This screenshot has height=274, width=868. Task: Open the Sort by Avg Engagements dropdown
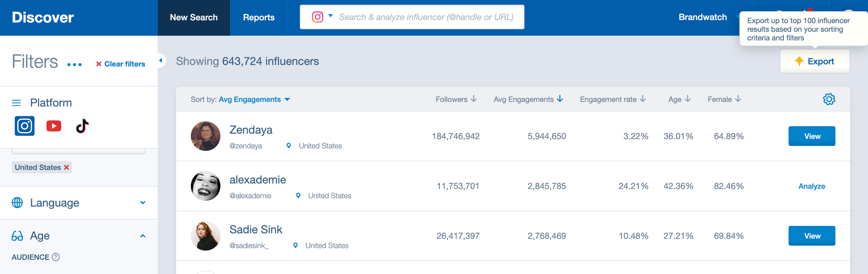pyautogui.click(x=255, y=99)
